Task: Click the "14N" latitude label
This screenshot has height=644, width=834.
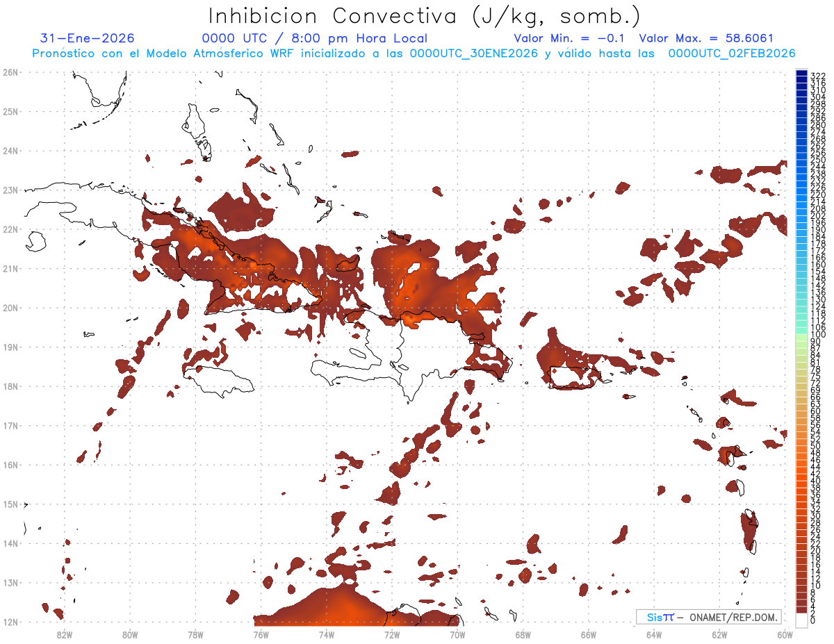Action: tap(10, 543)
